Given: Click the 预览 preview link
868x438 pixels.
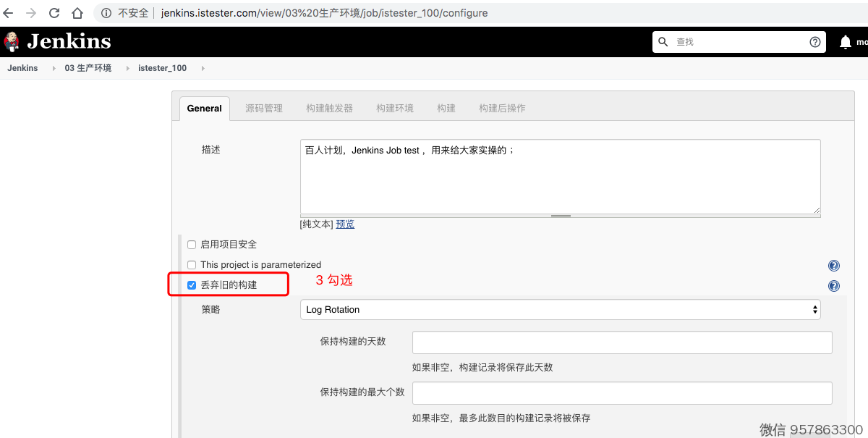Looking at the screenshot, I should (x=345, y=224).
